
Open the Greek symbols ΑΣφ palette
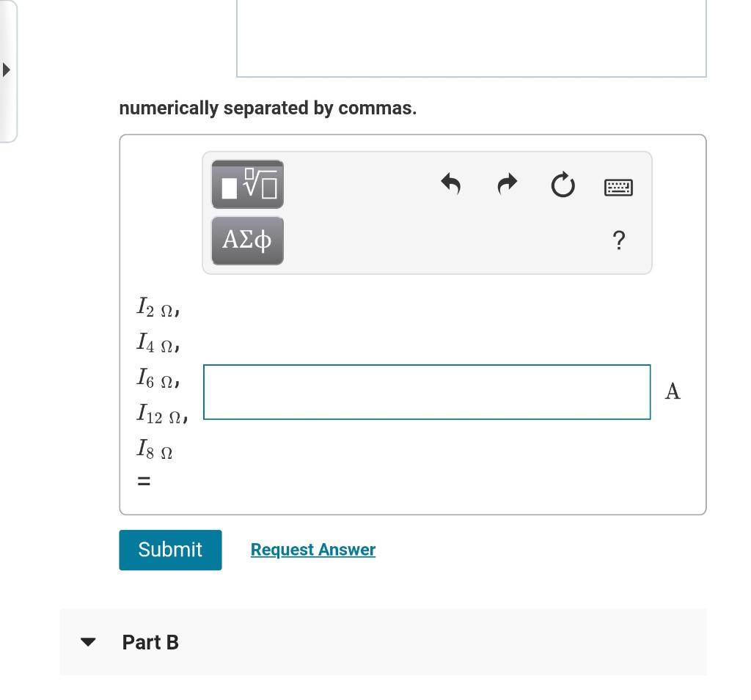(246, 239)
